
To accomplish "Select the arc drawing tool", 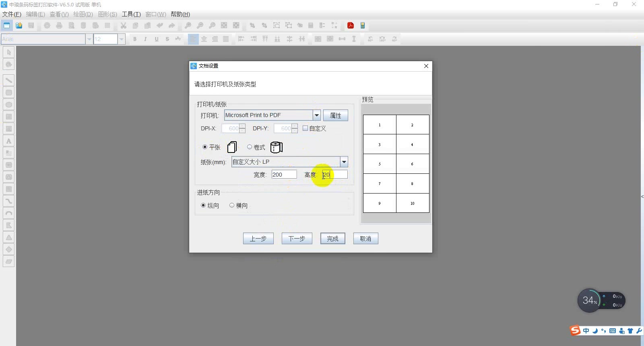I will [9, 213].
